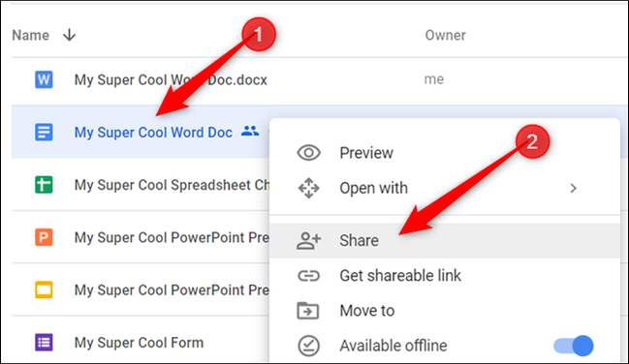
Task: Click the Google Docs file icon
Action: [x=44, y=132]
